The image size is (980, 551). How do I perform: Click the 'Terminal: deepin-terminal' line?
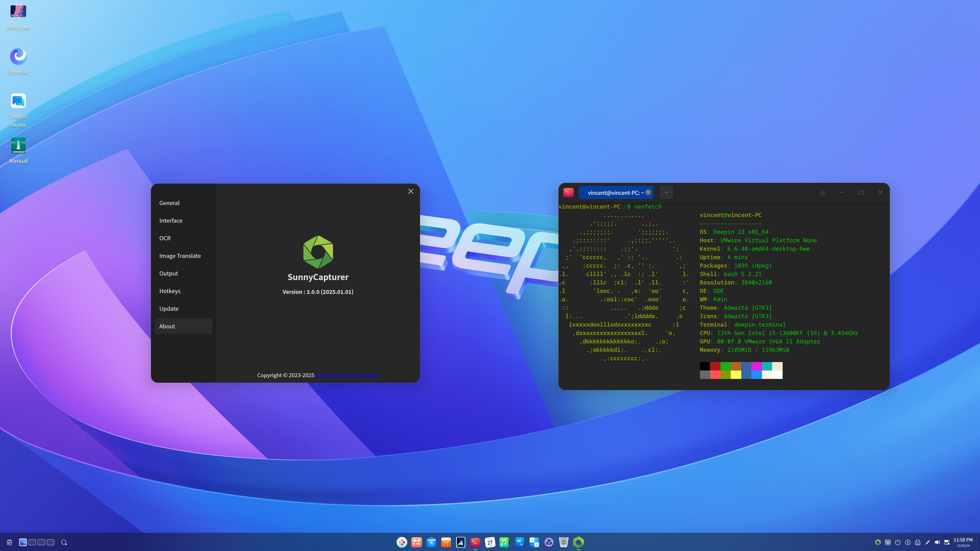click(x=742, y=325)
